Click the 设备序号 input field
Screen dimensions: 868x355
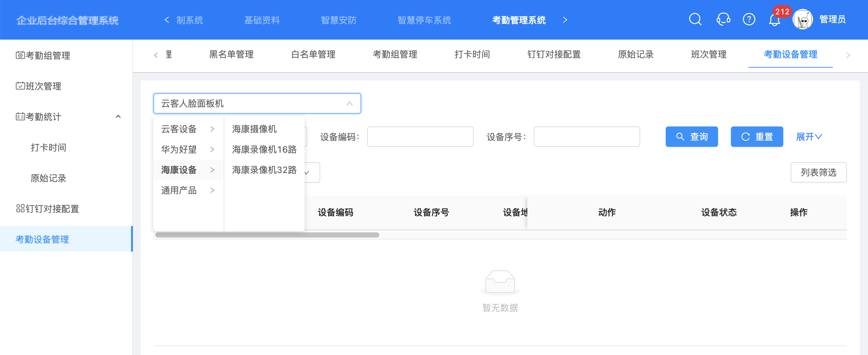click(x=587, y=137)
